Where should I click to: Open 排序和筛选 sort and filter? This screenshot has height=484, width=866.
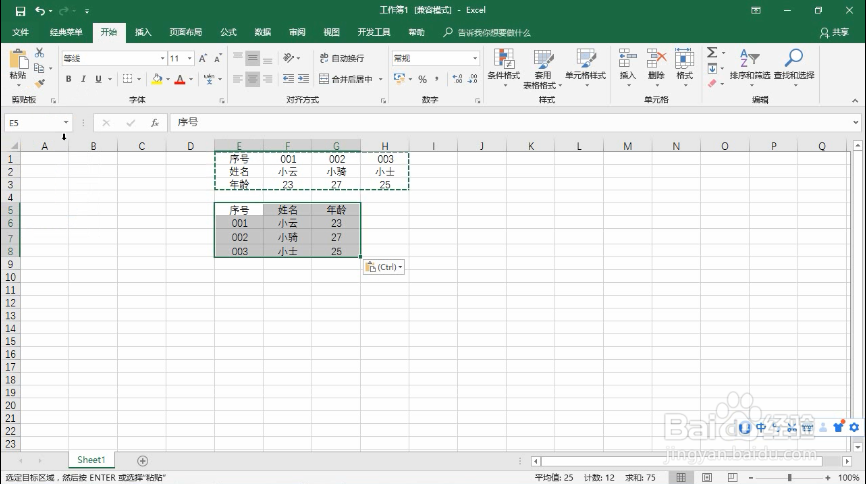tap(749, 67)
